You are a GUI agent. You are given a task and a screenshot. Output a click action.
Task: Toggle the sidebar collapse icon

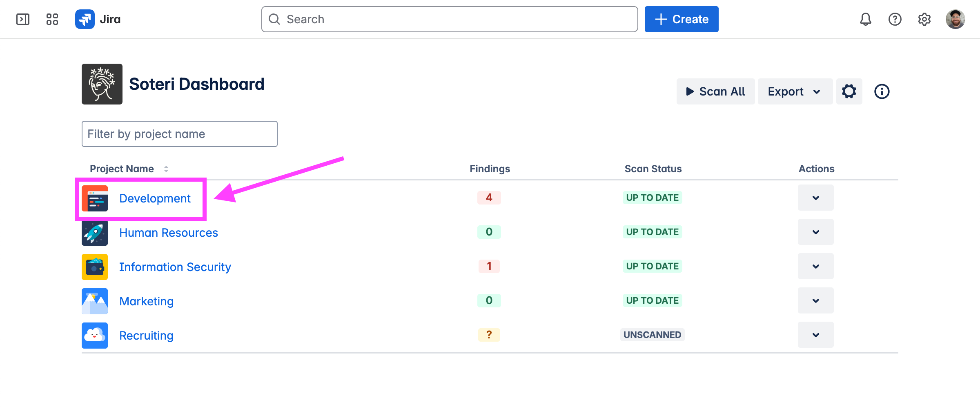23,19
